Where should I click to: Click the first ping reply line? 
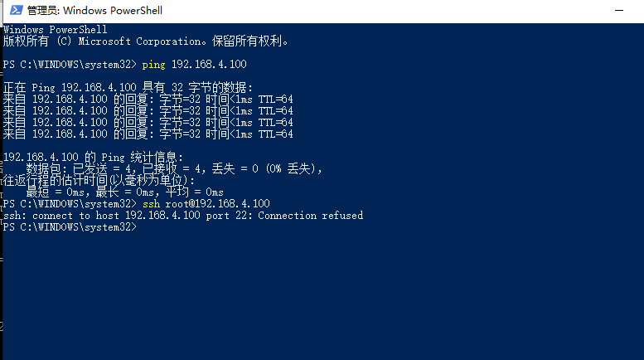(x=148, y=99)
